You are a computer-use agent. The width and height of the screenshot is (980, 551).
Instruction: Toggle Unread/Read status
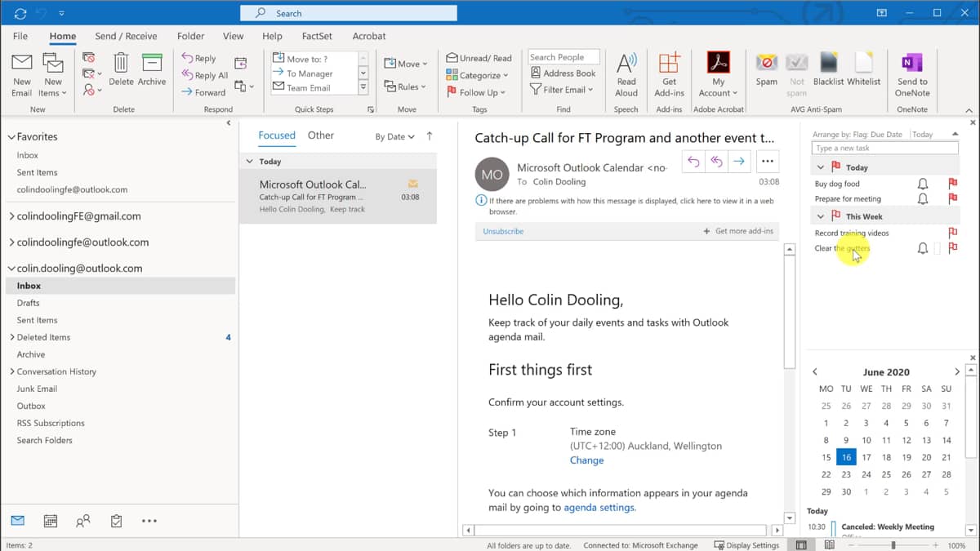[x=479, y=58]
